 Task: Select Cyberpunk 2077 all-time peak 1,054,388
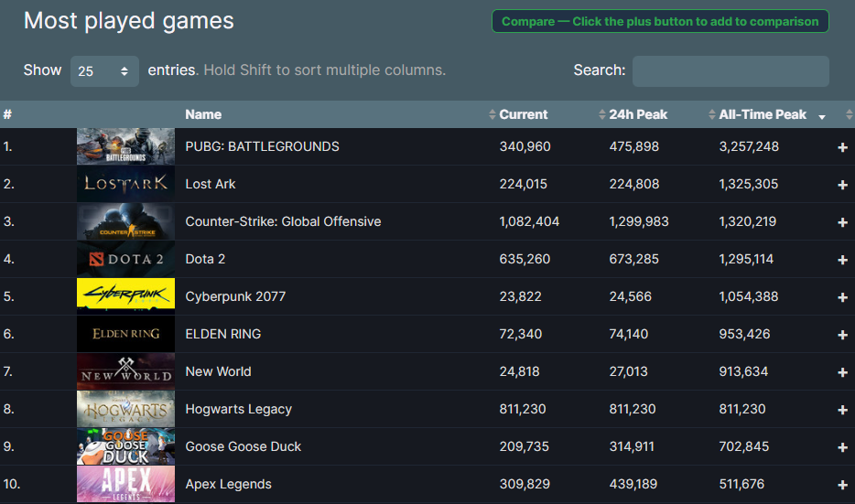click(748, 296)
